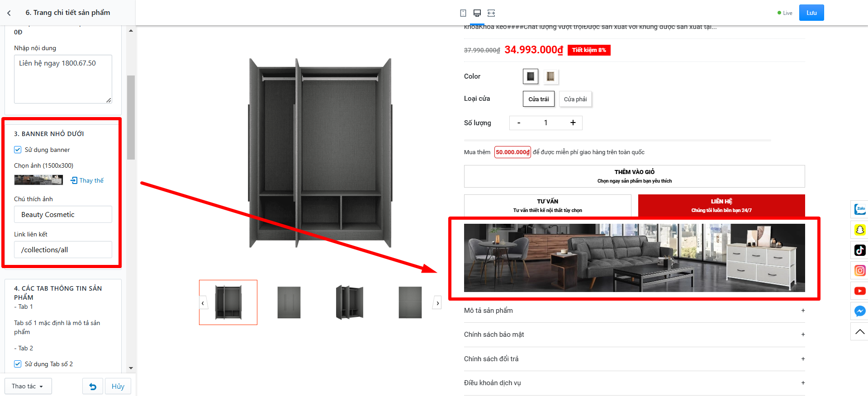Click the back-to-top chevron icon

coord(859,331)
